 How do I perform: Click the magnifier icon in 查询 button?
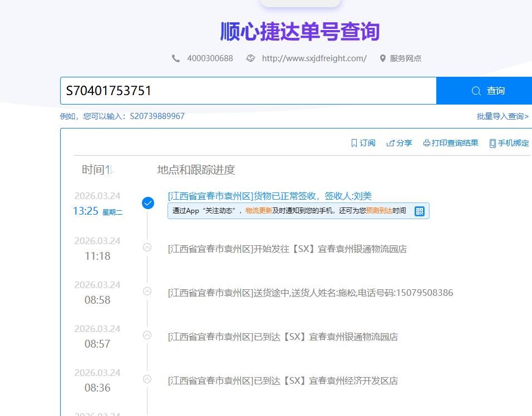click(x=476, y=91)
